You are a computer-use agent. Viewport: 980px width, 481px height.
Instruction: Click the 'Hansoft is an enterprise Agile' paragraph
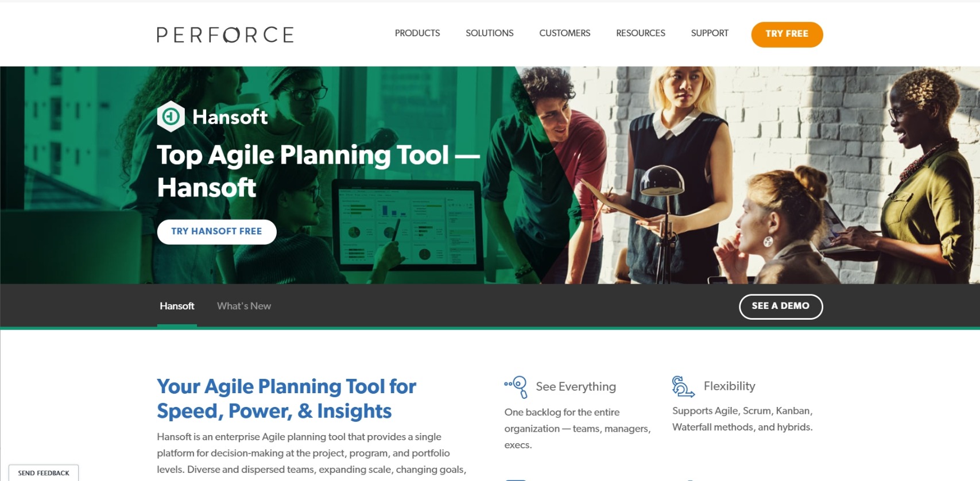[x=312, y=453]
